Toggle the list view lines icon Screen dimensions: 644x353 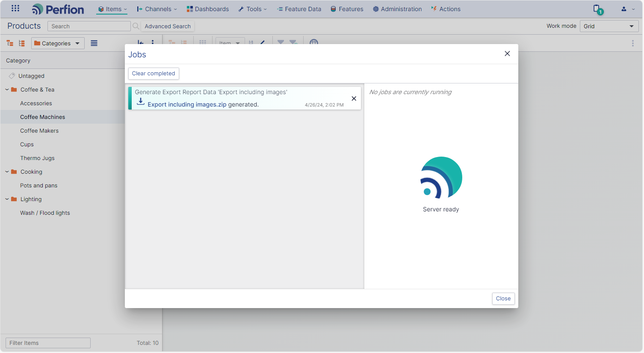[94, 43]
